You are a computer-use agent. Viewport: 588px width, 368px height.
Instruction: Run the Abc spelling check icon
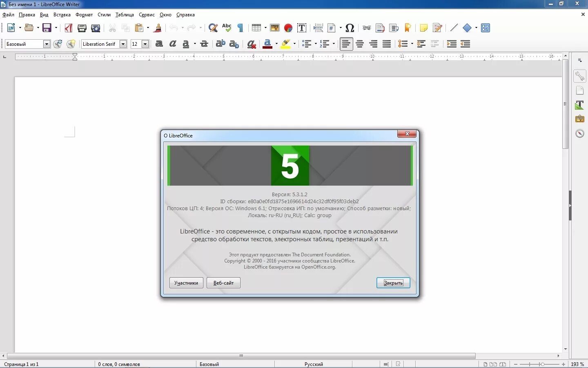tap(227, 28)
